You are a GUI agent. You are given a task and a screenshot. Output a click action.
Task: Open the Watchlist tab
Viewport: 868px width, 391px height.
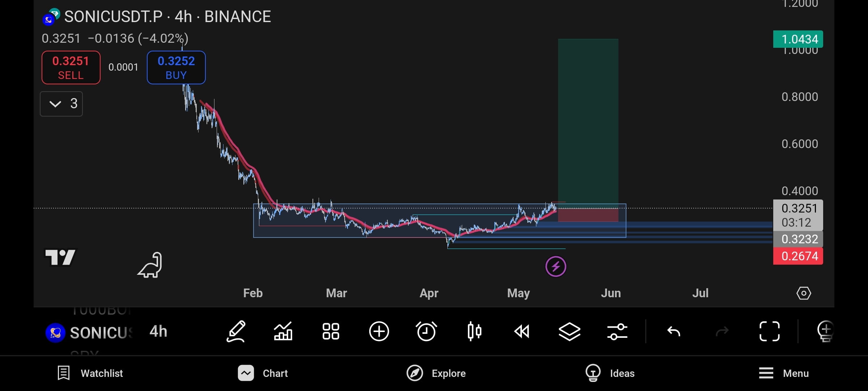click(90, 373)
